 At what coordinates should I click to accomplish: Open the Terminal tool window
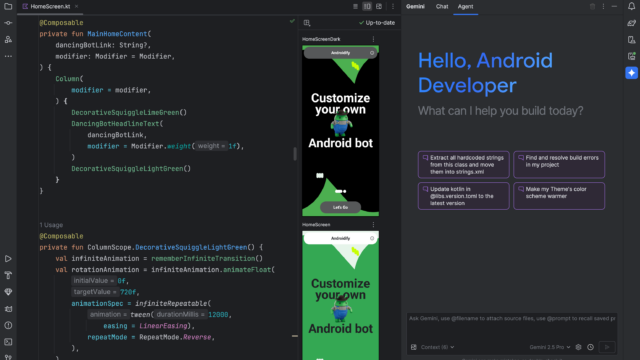tap(8, 342)
